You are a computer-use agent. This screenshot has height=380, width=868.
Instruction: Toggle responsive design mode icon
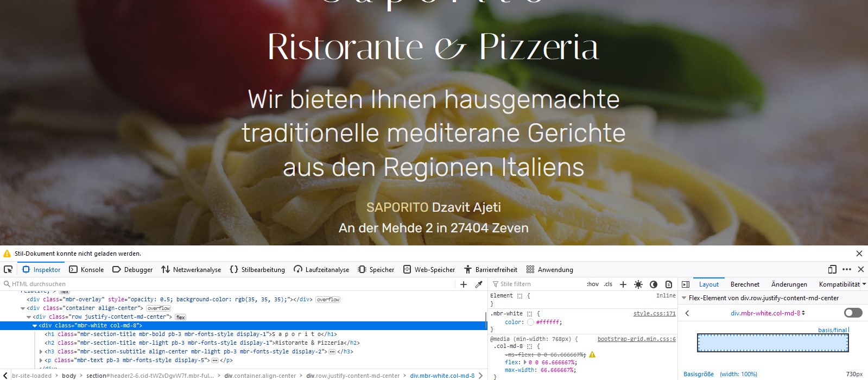coord(832,269)
